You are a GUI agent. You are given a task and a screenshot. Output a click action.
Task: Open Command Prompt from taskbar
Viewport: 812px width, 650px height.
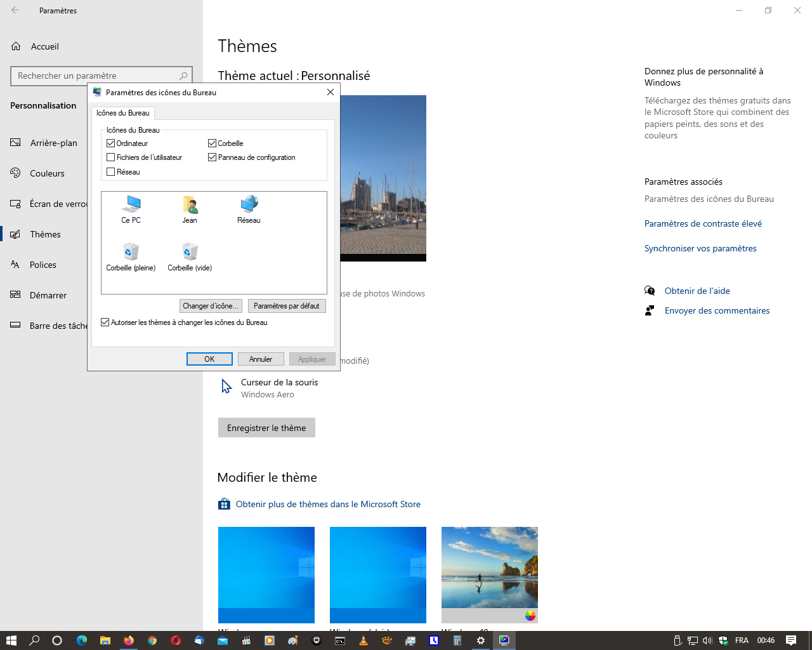click(340, 640)
